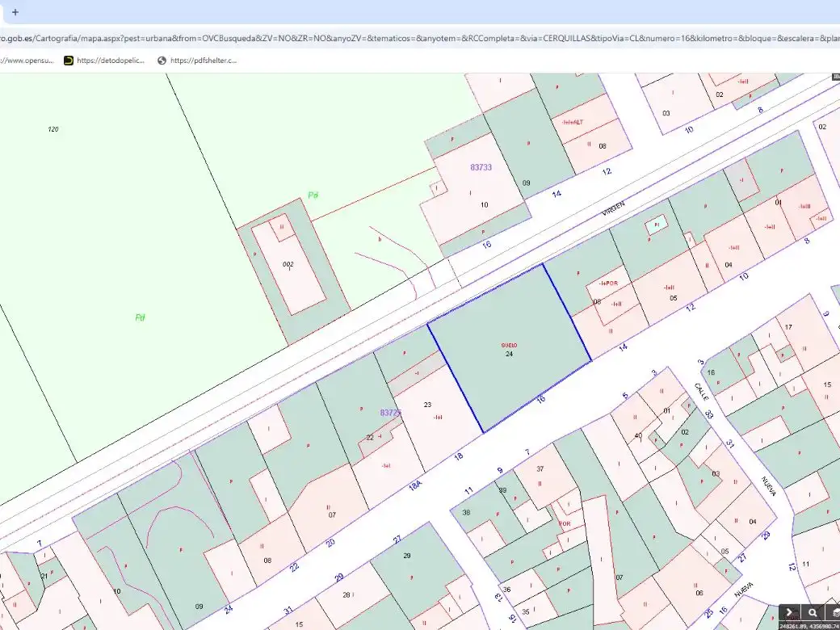Screen dimensions: 840x630
Task: Click street number 18A label
Action: (415, 485)
